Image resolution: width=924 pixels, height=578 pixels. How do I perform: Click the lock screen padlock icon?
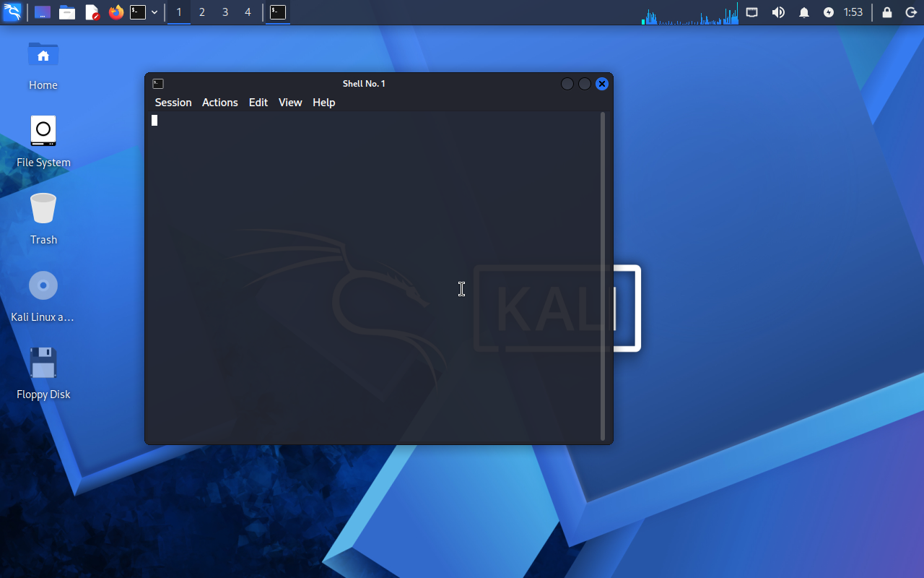[x=887, y=12]
